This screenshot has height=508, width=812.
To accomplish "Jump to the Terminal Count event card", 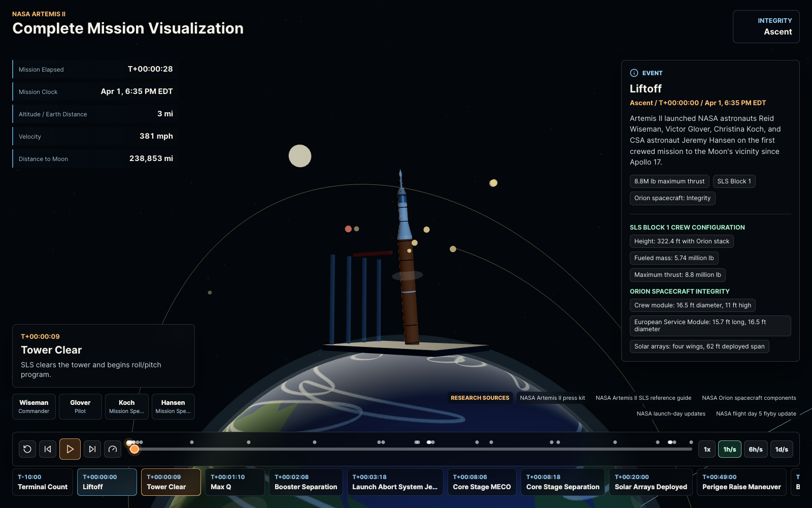I will click(x=43, y=482).
